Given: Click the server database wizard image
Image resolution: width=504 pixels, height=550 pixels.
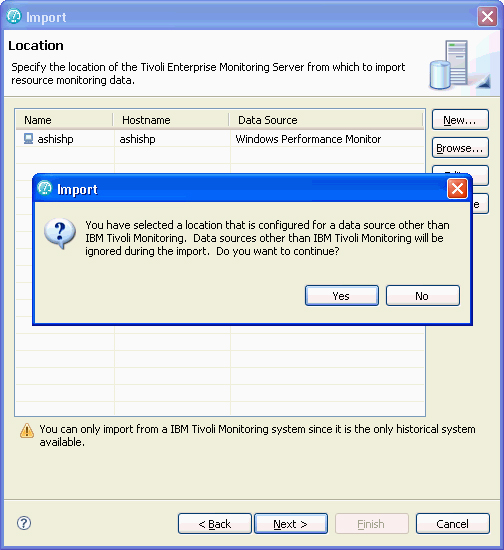Looking at the screenshot, I should 459,65.
